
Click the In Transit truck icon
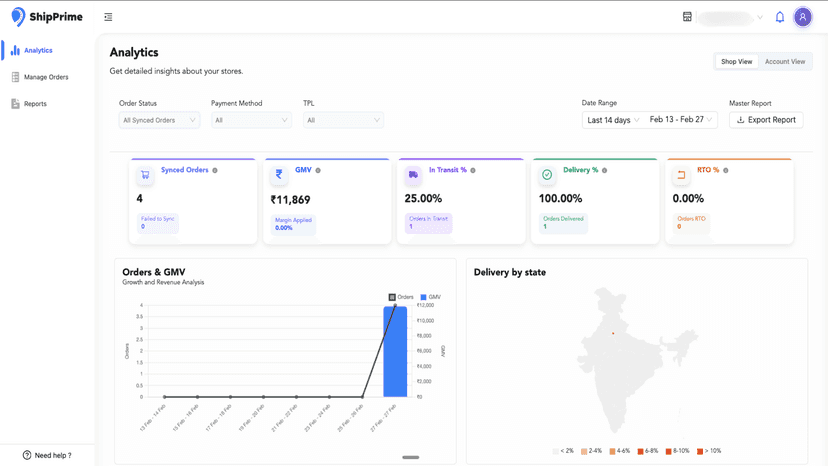coord(413,175)
